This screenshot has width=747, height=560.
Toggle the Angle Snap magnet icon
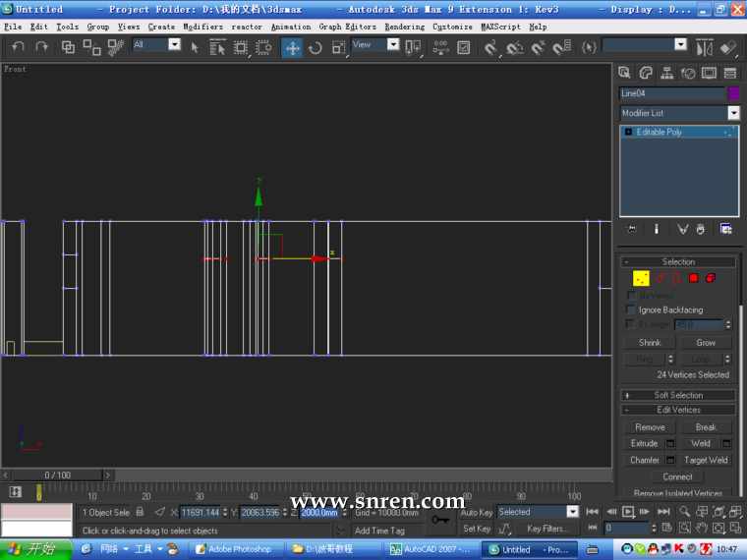click(514, 47)
